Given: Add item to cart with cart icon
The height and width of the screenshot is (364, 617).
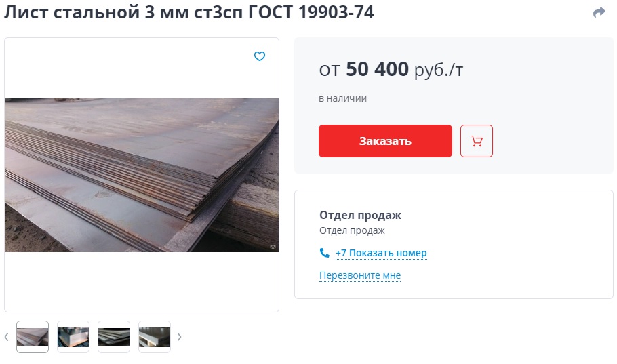Looking at the screenshot, I should point(477,141).
